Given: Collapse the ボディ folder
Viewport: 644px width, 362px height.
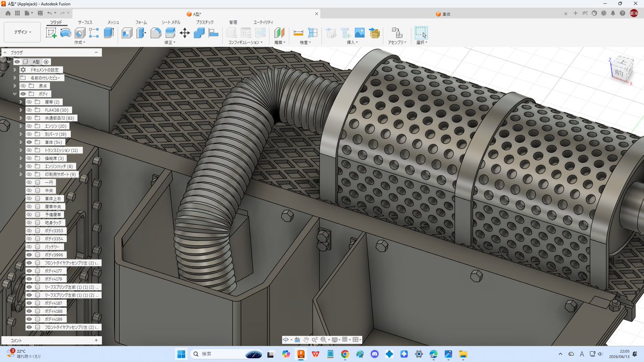Looking at the screenshot, I should [15, 94].
